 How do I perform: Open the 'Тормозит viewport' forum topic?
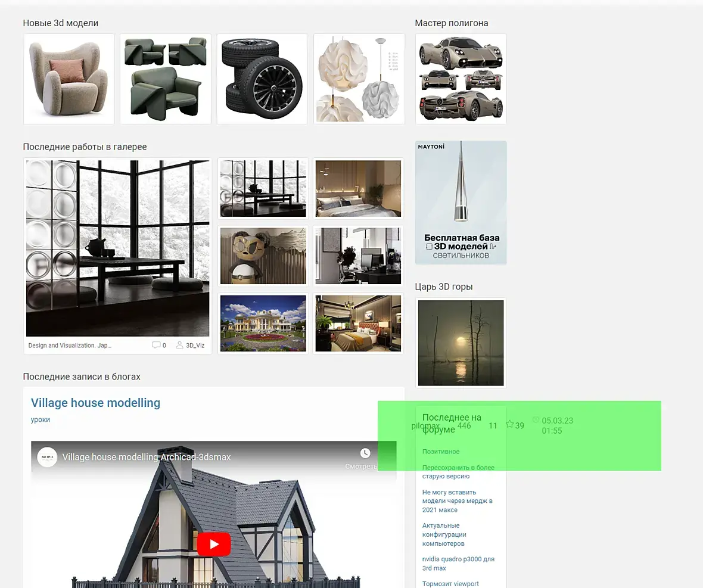pos(450,583)
